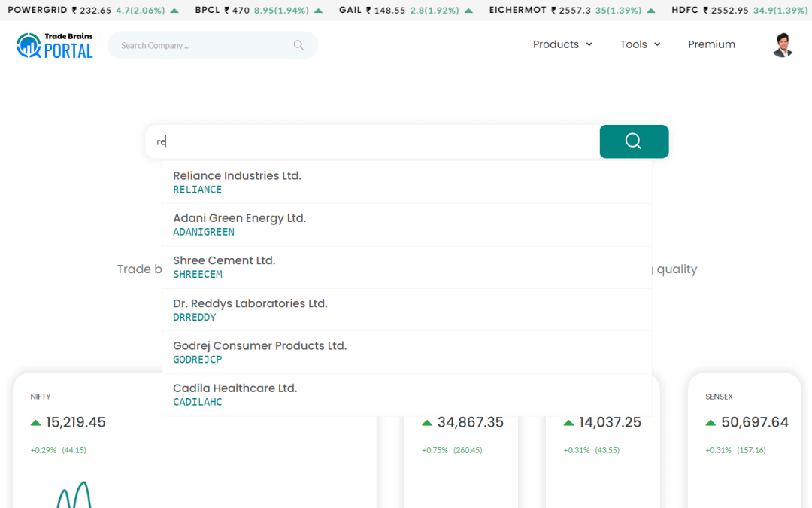Click the GAIL ticker entry
Image resolution: width=812 pixels, height=508 pixels.
pyautogui.click(x=406, y=11)
